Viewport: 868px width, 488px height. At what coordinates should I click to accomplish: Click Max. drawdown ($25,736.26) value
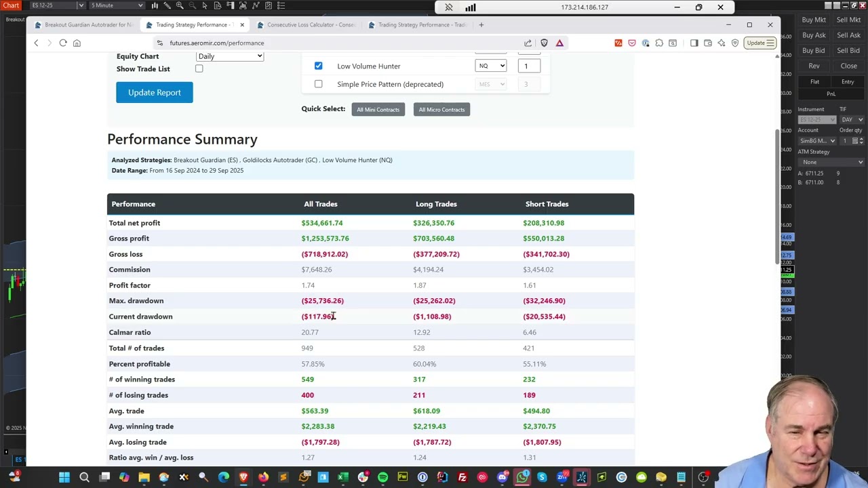tap(323, 301)
